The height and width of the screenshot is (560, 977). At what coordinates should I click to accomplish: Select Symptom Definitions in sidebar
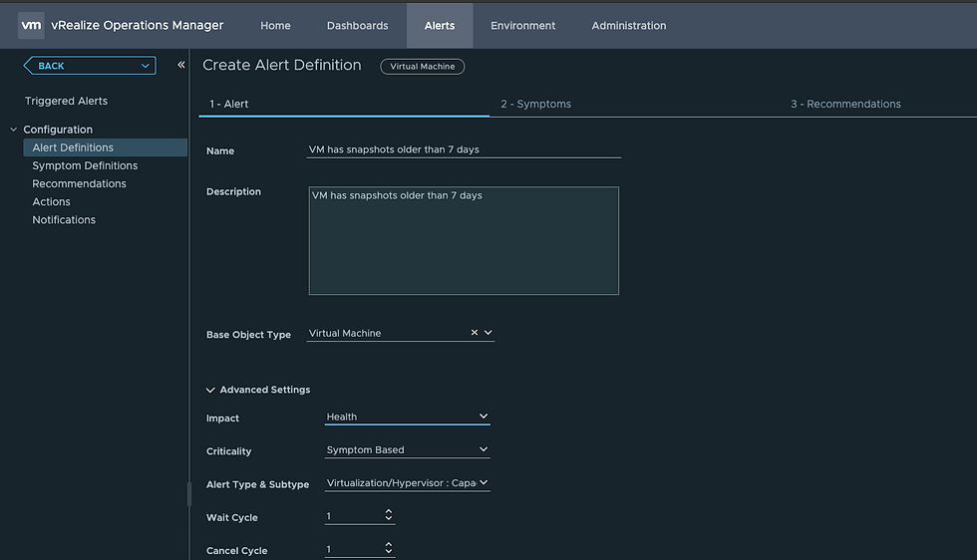(x=85, y=165)
